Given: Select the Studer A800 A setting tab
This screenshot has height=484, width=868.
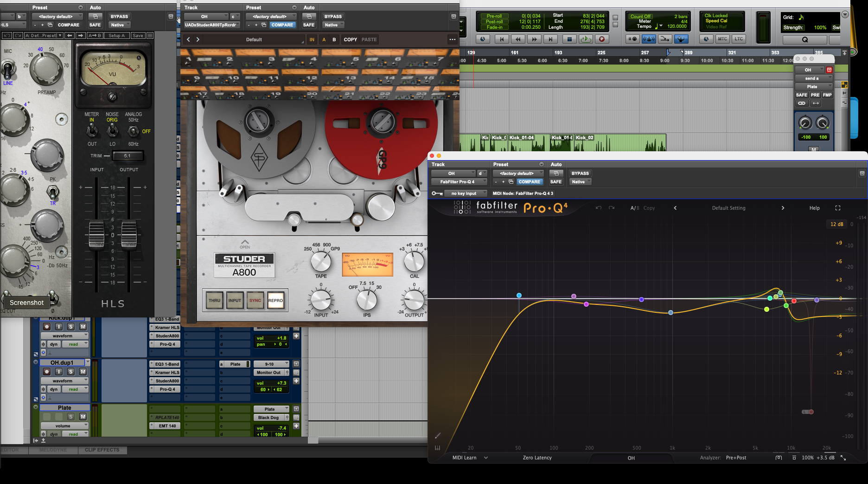Looking at the screenshot, I should (x=324, y=39).
